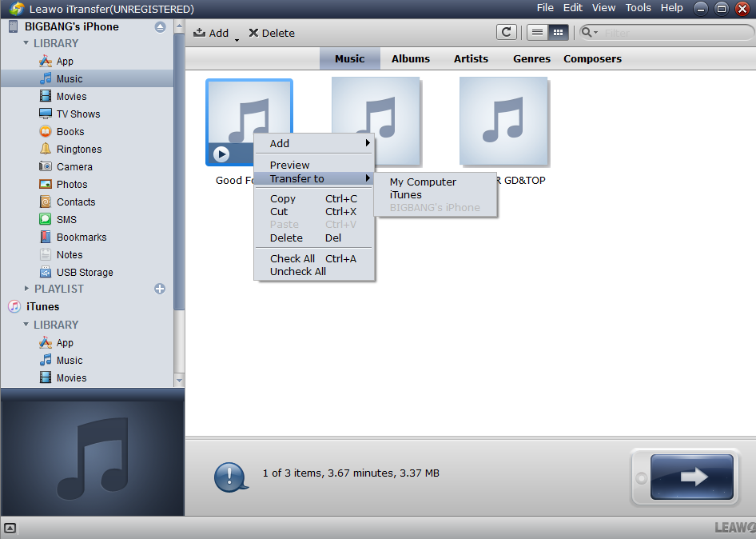Open Camera in sidebar

(x=74, y=167)
